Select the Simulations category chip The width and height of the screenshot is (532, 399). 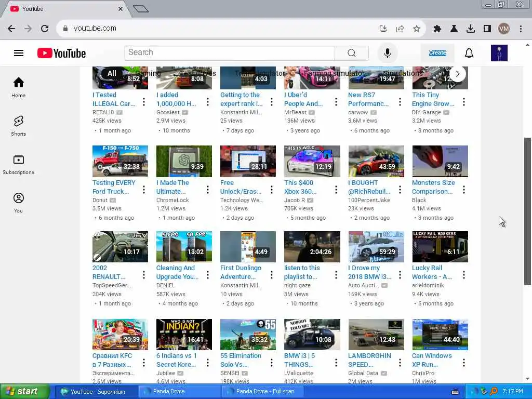click(x=403, y=73)
